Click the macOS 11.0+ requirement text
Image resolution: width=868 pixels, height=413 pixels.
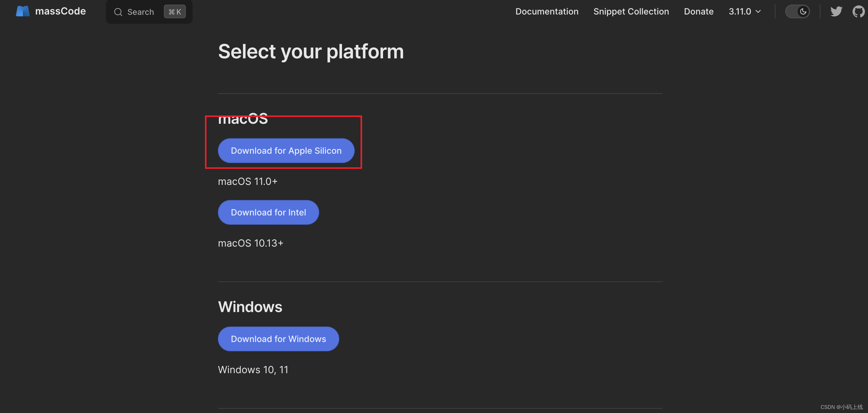point(248,181)
